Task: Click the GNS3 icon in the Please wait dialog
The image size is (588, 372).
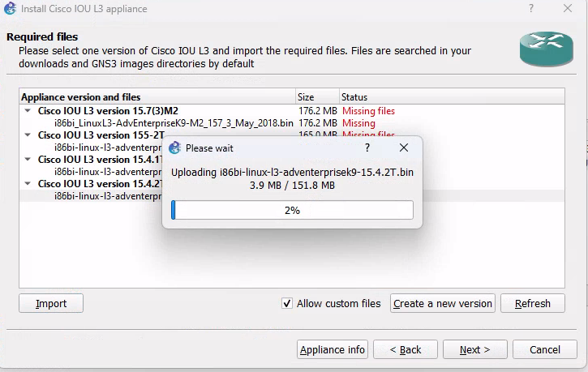Action: tap(174, 148)
